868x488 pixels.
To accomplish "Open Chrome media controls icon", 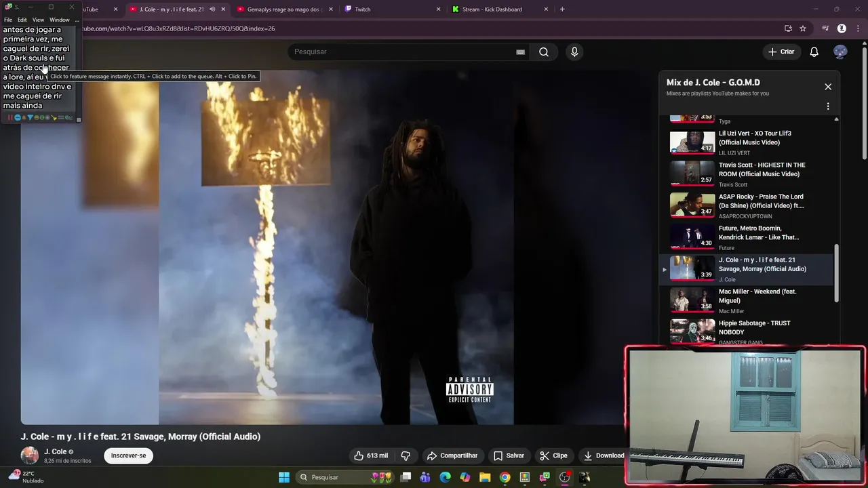I will pos(825,28).
